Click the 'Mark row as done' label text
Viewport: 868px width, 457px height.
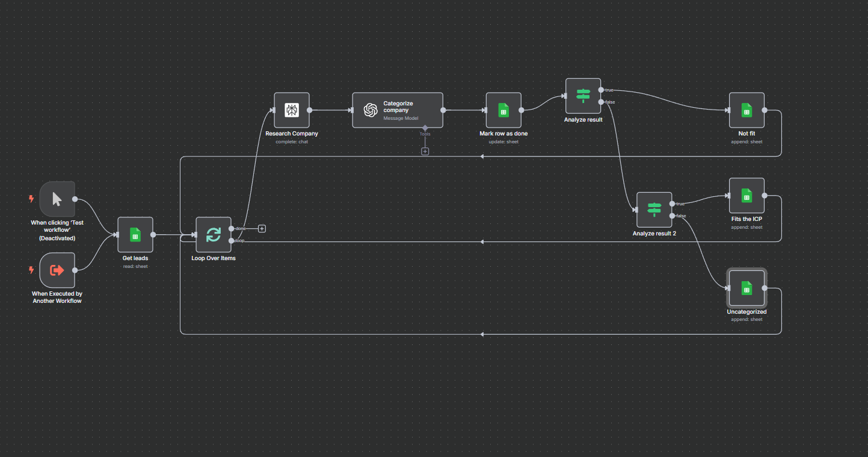(503, 134)
